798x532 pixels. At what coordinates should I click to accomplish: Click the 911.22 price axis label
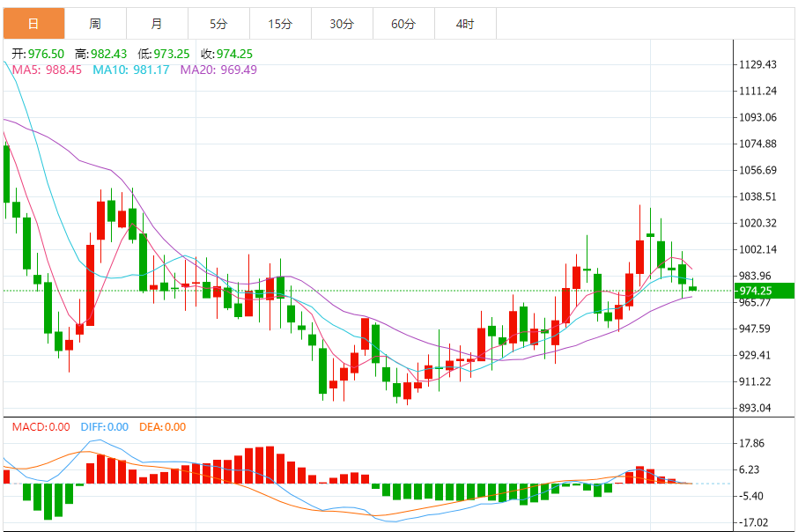pos(755,381)
